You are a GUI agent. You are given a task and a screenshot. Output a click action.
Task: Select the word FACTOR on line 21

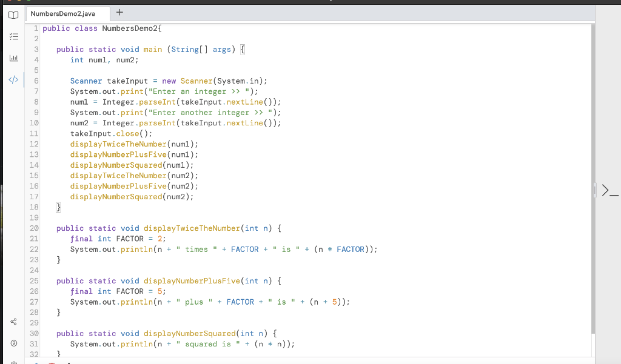[x=130, y=238]
